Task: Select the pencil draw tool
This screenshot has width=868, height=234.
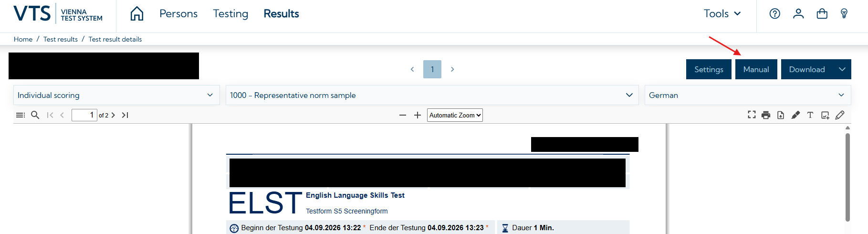Action: pos(840,115)
